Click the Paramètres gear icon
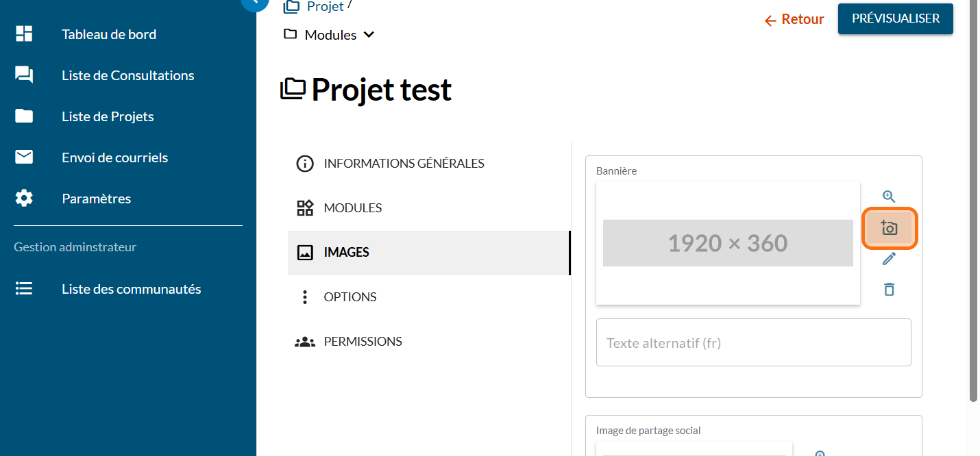Screen dimensions: 980x456 click(24, 199)
